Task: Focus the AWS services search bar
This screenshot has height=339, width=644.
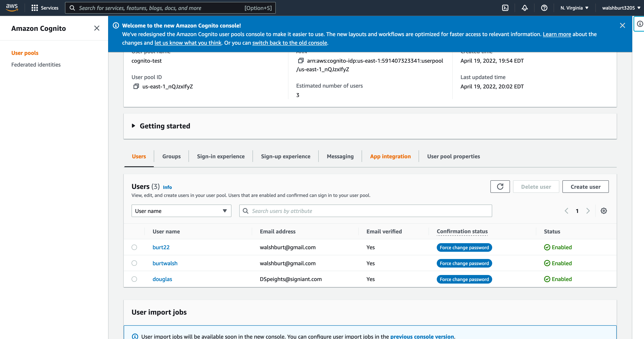Action: [170, 8]
